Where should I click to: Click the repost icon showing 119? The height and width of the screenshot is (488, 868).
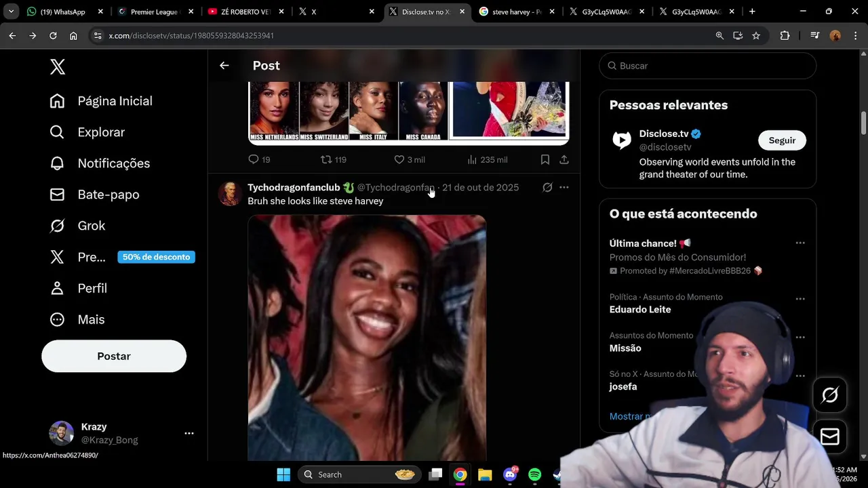pyautogui.click(x=333, y=159)
